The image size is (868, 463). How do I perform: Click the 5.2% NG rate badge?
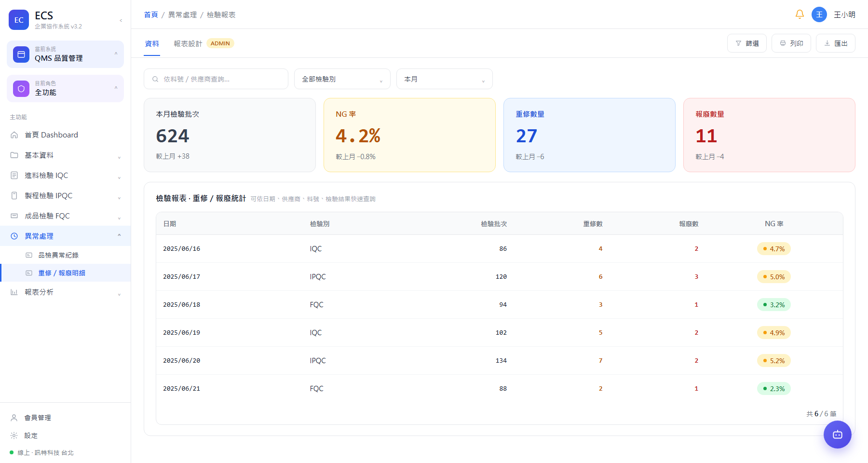774,361
